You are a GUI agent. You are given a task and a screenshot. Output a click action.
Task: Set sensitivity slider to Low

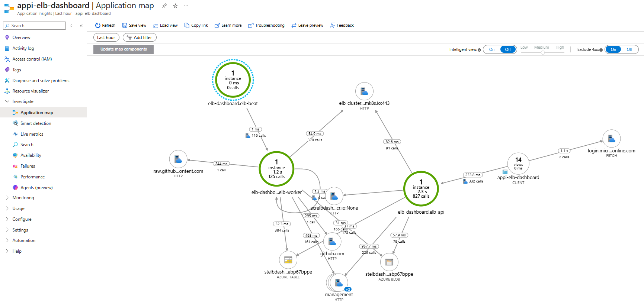tap(524, 48)
